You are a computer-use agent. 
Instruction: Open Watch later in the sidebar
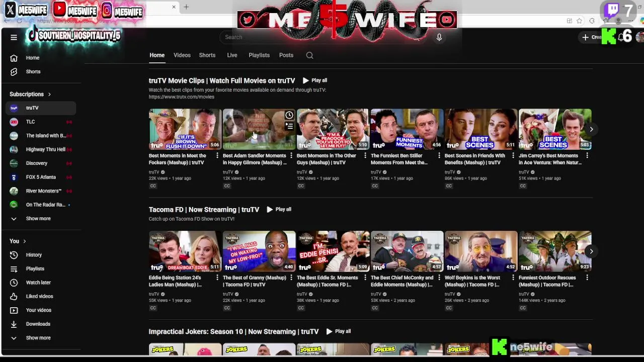pyautogui.click(x=41, y=283)
